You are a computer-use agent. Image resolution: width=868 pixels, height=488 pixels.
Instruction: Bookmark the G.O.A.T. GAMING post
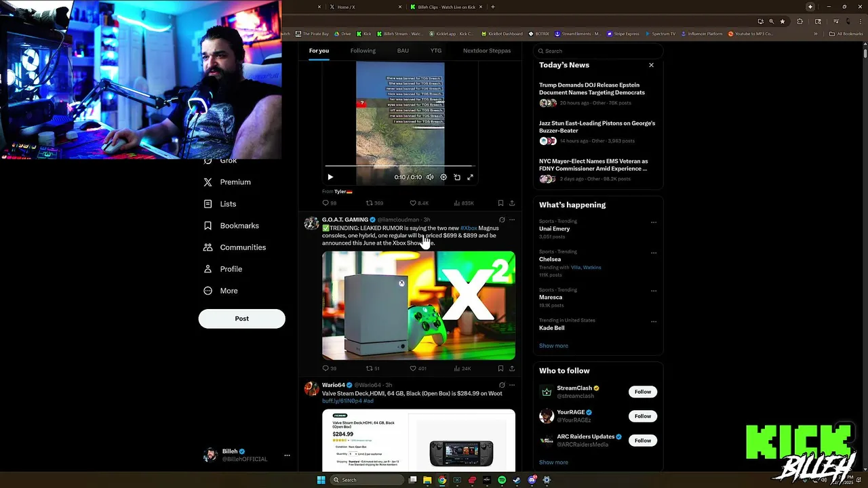pos(500,369)
